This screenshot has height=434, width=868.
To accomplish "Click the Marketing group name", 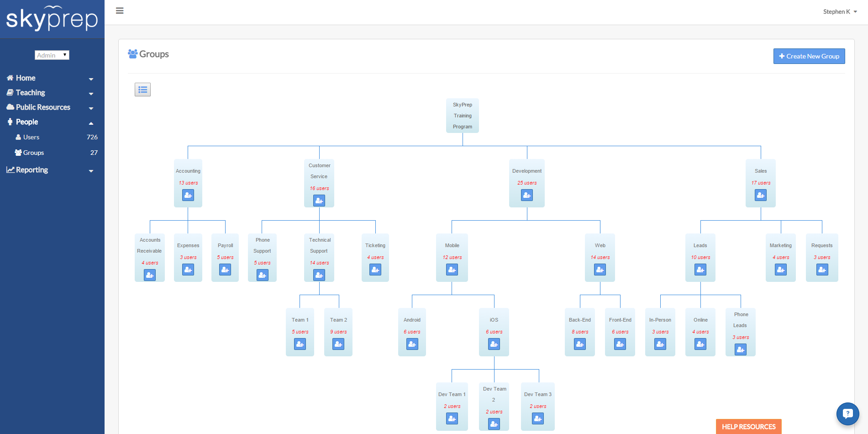I will [x=781, y=245].
